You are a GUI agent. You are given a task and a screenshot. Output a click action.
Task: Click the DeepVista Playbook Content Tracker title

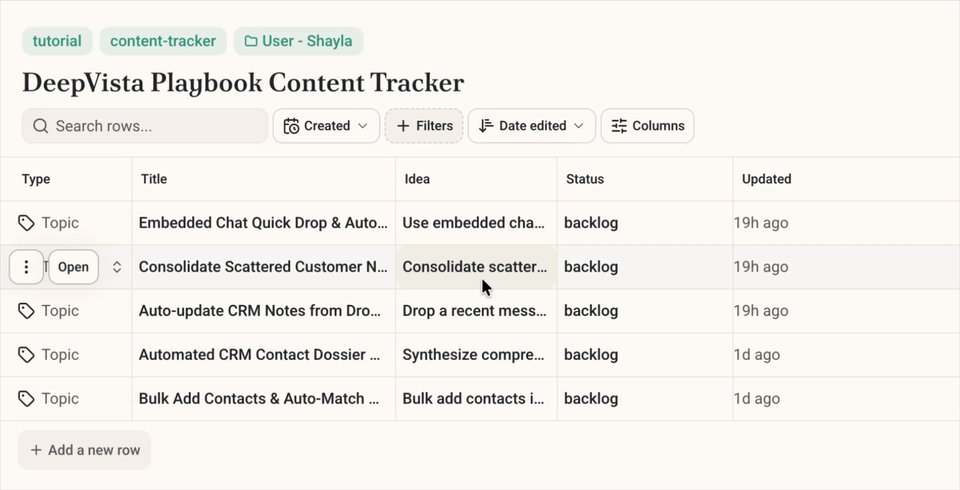[243, 83]
